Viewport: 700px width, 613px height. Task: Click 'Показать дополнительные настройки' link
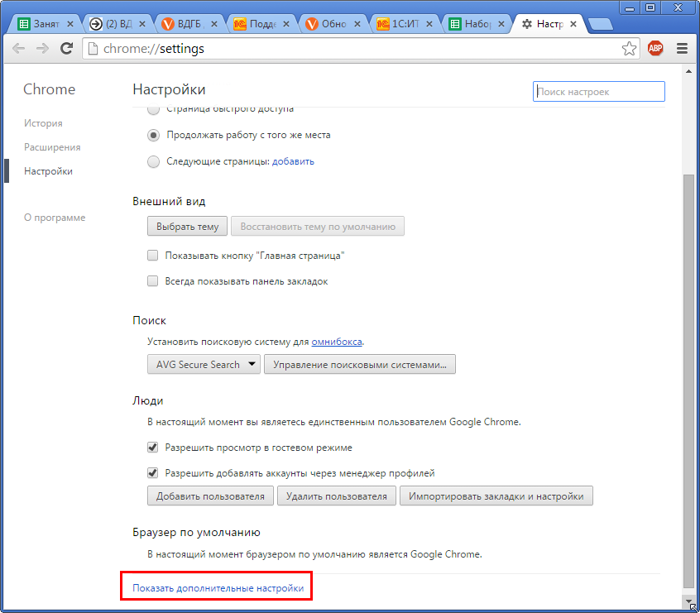point(218,588)
